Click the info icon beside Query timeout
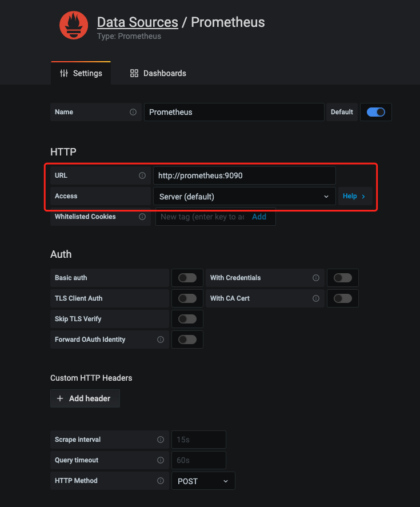Image resolution: width=420 pixels, height=507 pixels. tap(161, 460)
